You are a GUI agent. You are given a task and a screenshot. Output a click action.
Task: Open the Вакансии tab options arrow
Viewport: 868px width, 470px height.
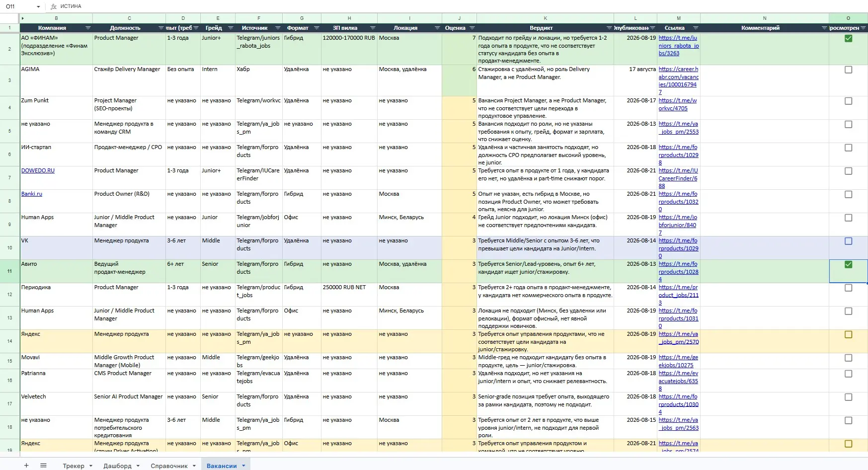(x=243, y=466)
